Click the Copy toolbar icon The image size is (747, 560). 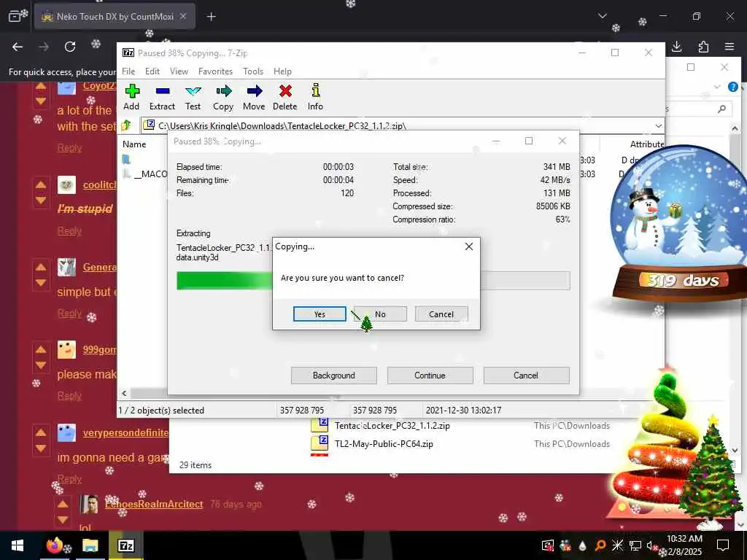pyautogui.click(x=223, y=97)
